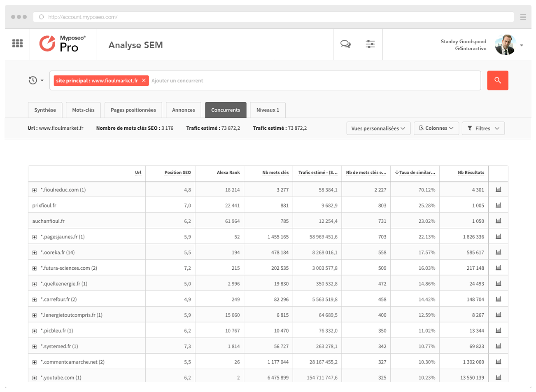Open chart icon for picbleu.fr row
Viewport: 536px width, 392px height.
coord(499,330)
